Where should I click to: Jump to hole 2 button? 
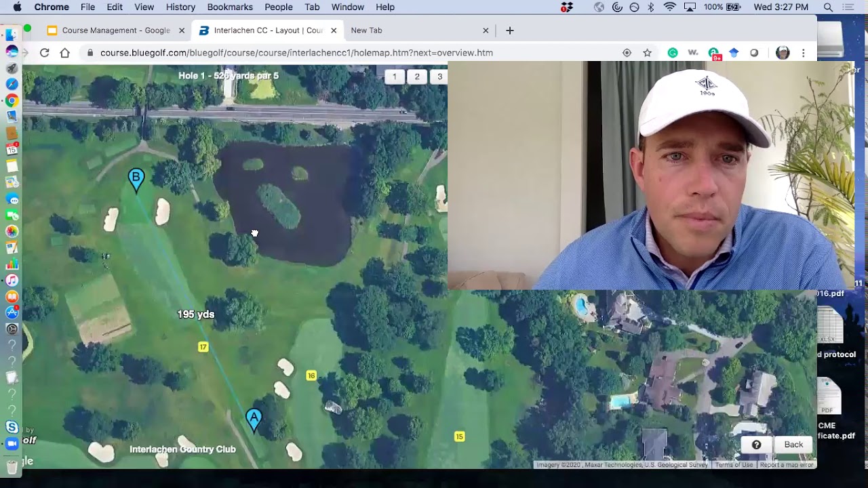pos(417,77)
